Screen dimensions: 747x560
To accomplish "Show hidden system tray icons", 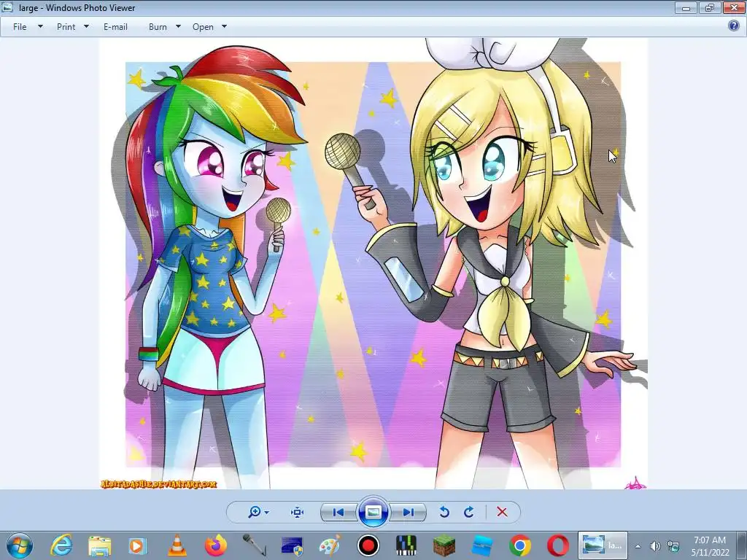I will (638, 546).
